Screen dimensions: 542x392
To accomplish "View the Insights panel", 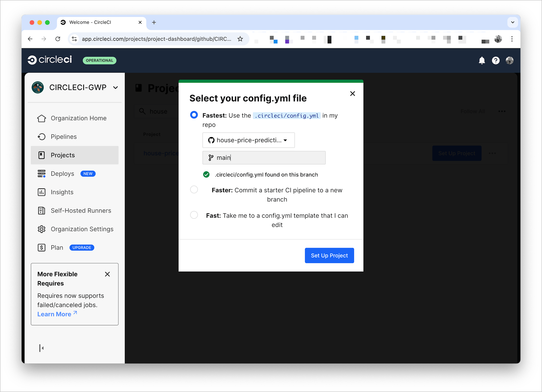I will pos(62,192).
